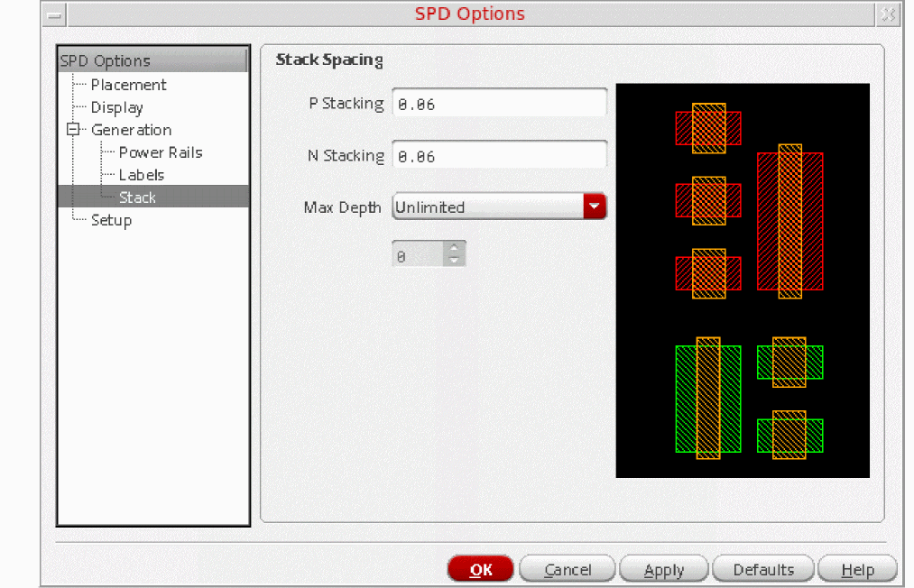Click the N Stacking input field
This screenshot has width=914, height=588.
(x=500, y=155)
